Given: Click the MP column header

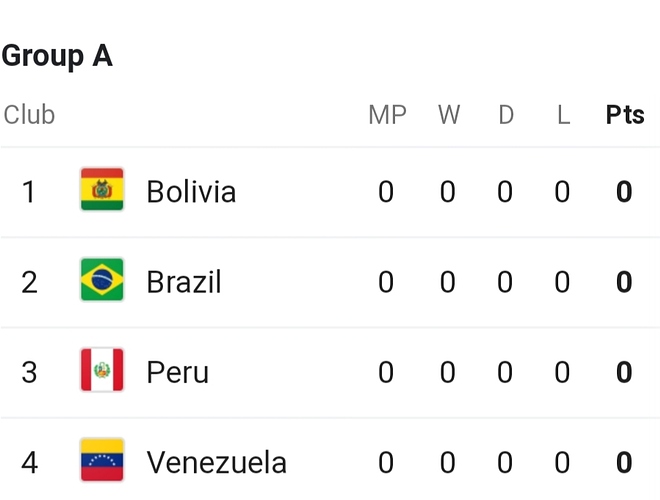Looking at the screenshot, I should (387, 114).
